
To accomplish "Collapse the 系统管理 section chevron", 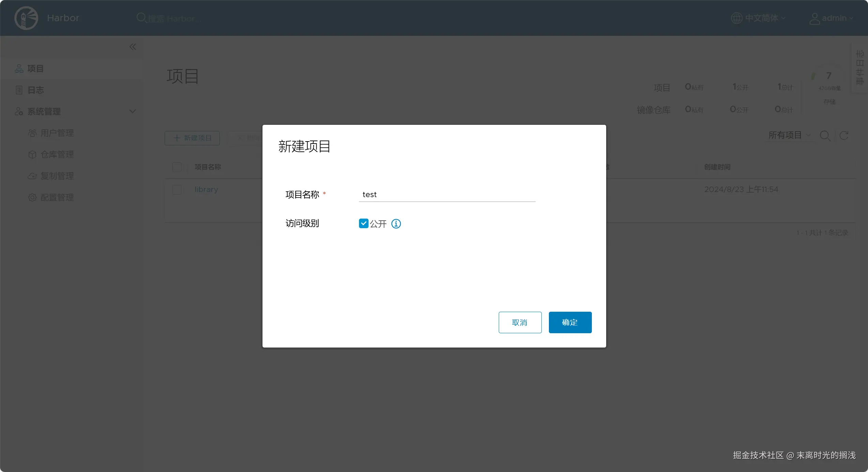I will coord(133,111).
